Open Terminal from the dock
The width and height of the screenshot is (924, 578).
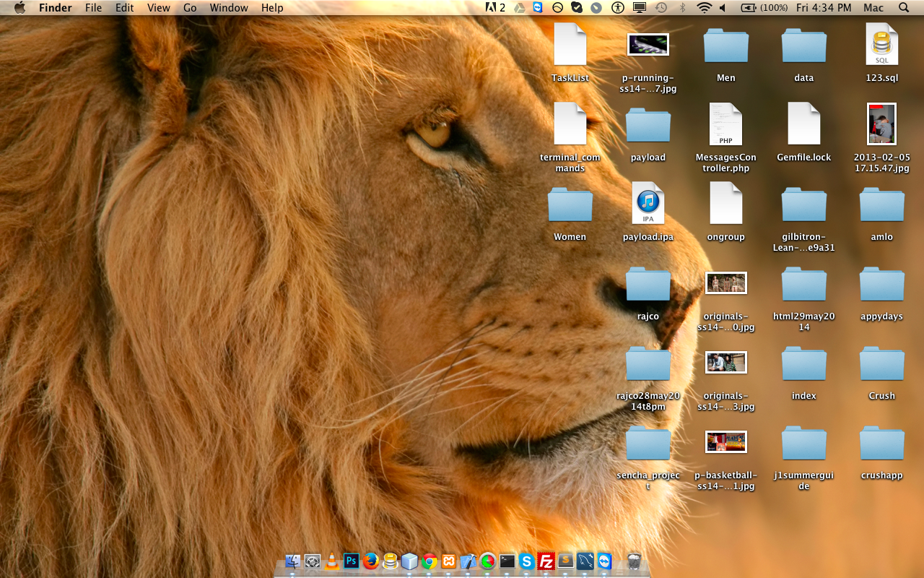click(x=507, y=561)
